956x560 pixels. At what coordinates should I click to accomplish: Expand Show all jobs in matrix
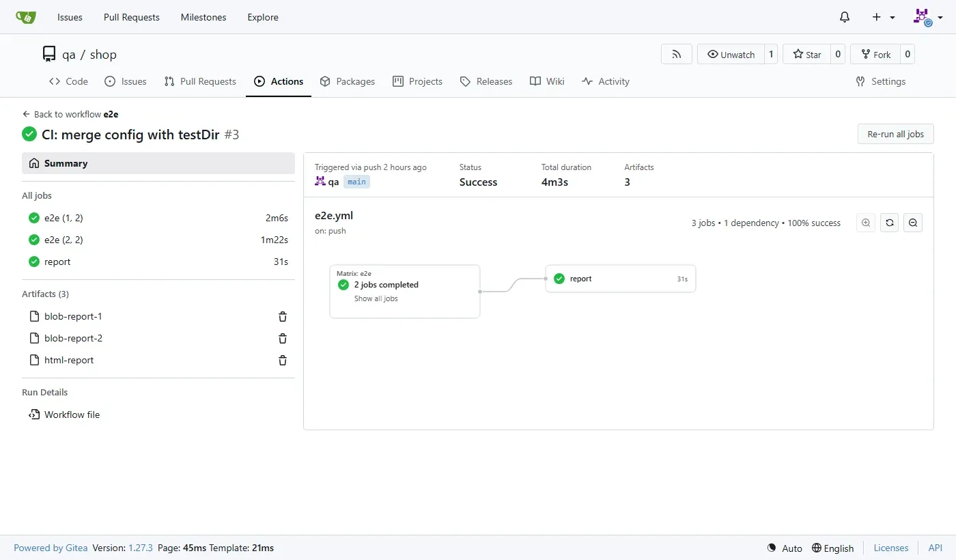click(376, 298)
